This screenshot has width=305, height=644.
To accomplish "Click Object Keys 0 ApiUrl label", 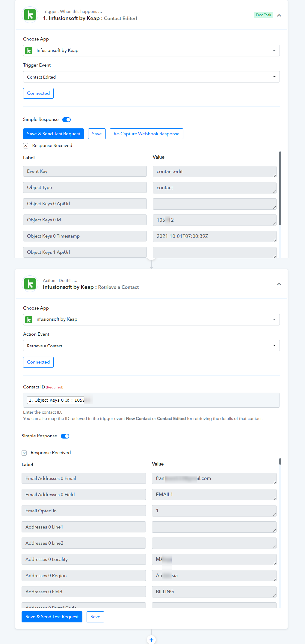I will click(85, 204).
